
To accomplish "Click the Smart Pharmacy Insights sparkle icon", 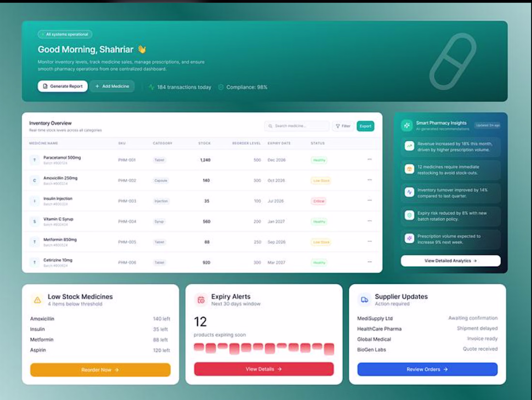I will (407, 125).
